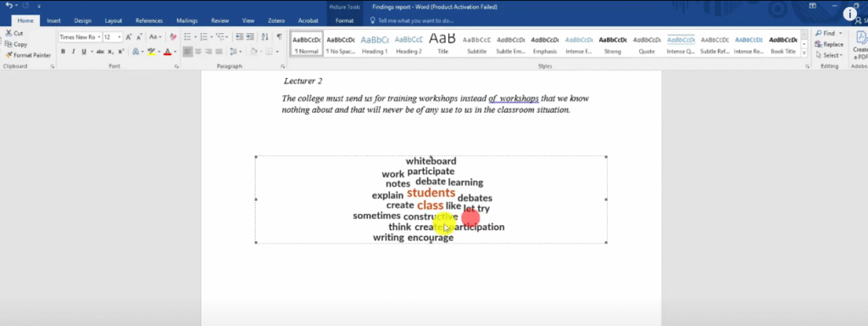
Task: Apply the Intense Quote style
Action: point(681,44)
